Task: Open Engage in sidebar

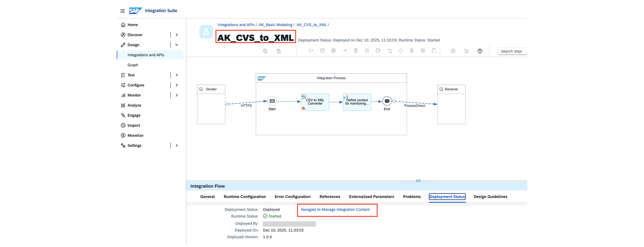Action: tap(134, 115)
